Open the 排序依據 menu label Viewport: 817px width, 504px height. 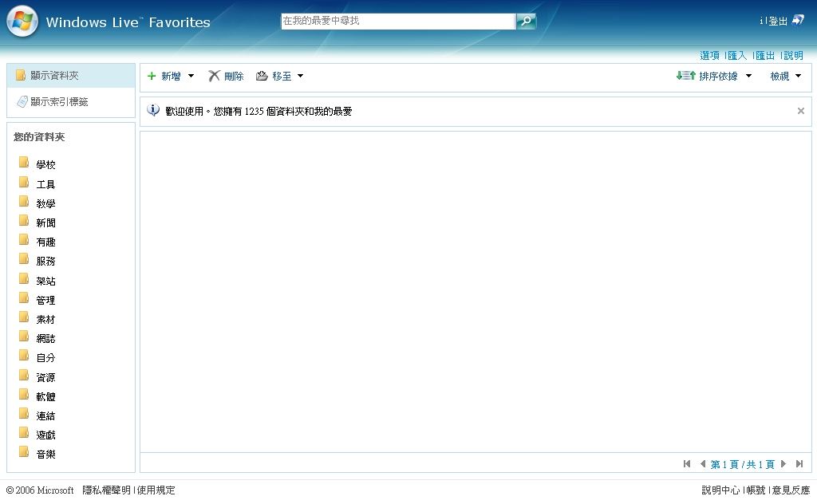(x=719, y=77)
